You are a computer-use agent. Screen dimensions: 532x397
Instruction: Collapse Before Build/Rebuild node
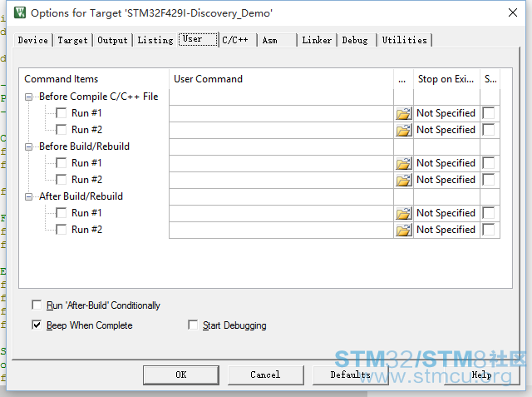tap(29, 147)
